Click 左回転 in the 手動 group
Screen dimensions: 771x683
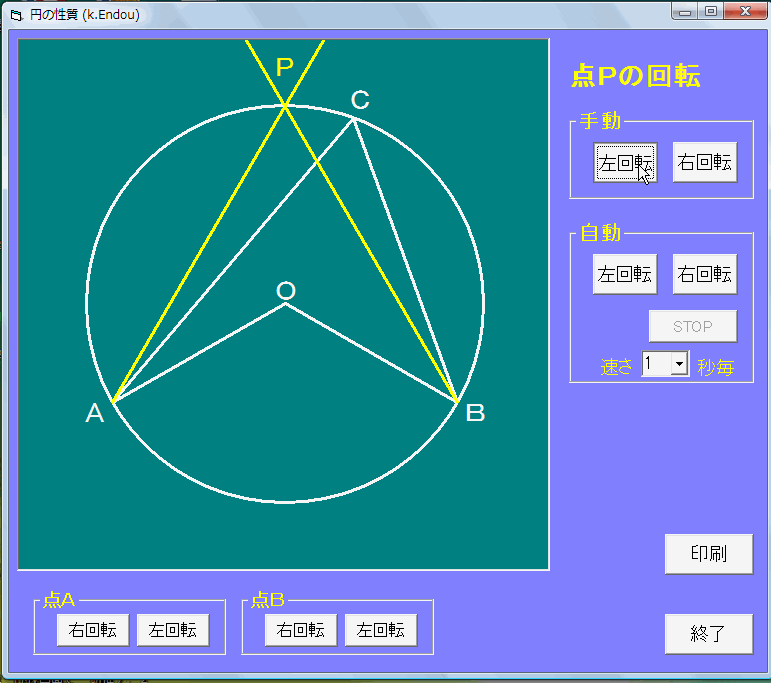click(625, 162)
